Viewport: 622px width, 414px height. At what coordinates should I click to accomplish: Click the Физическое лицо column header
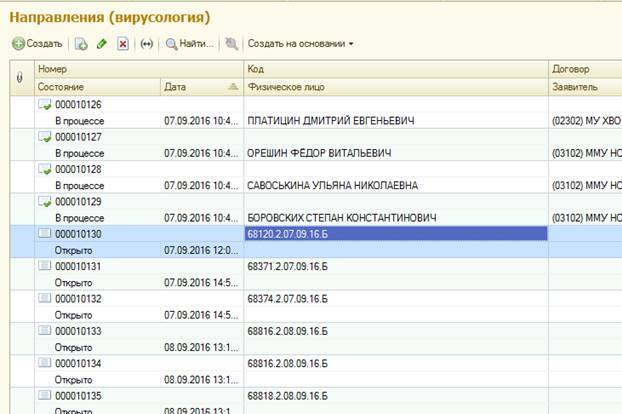click(x=396, y=87)
